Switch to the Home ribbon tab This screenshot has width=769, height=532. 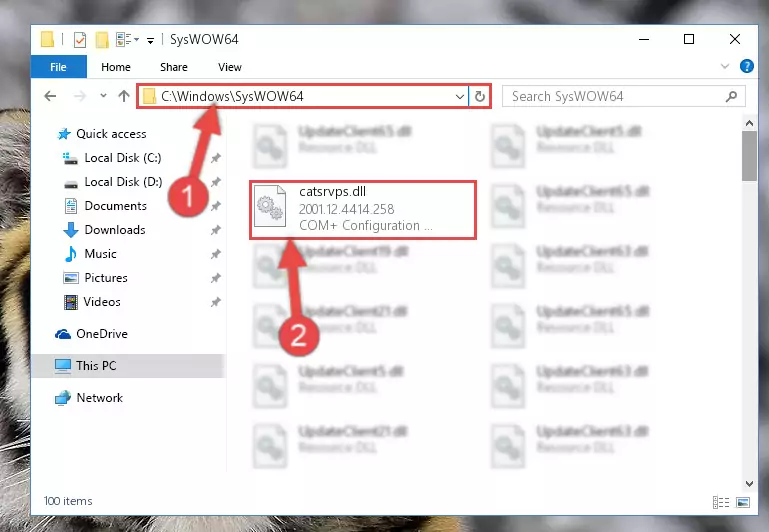click(116, 67)
